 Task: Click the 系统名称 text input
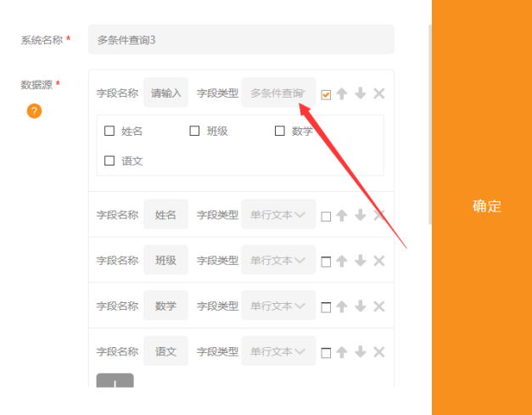click(241, 39)
